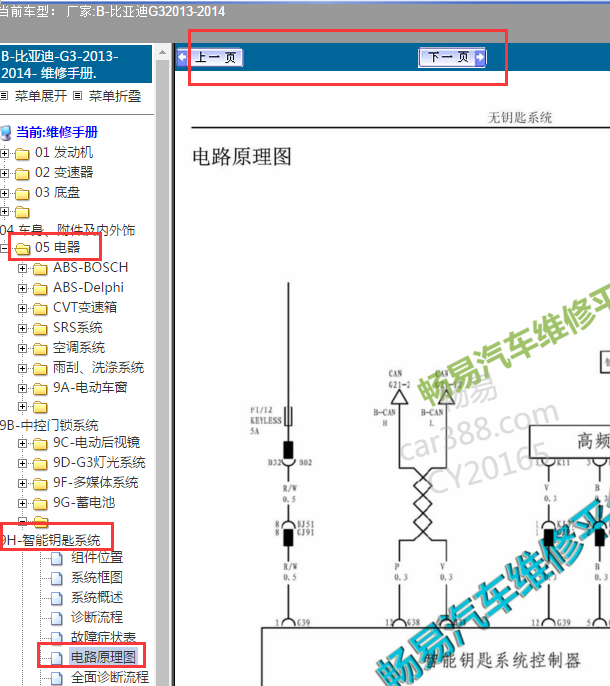The height and width of the screenshot is (686, 610).
Task: Open the 系统框图 document
Action: (x=97, y=578)
